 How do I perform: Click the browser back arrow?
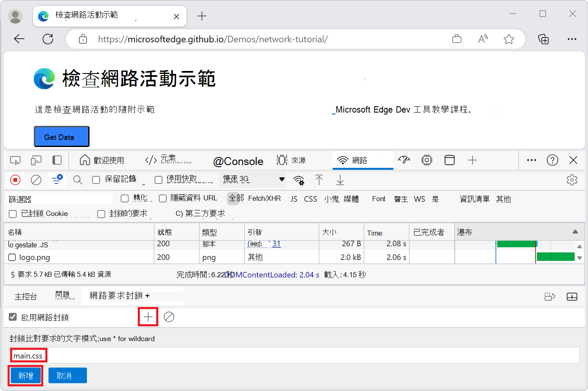click(x=19, y=39)
